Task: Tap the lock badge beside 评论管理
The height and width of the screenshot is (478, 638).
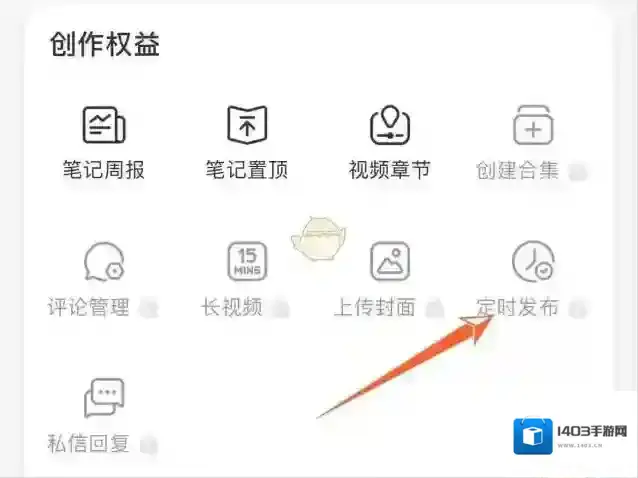Action: [149, 308]
